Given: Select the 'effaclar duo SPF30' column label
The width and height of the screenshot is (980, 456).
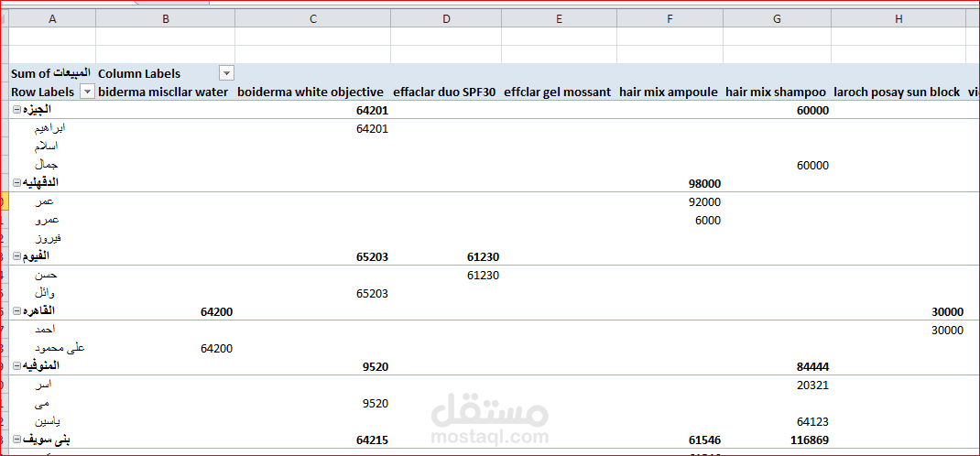Looking at the screenshot, I should [x=444, y=92].
